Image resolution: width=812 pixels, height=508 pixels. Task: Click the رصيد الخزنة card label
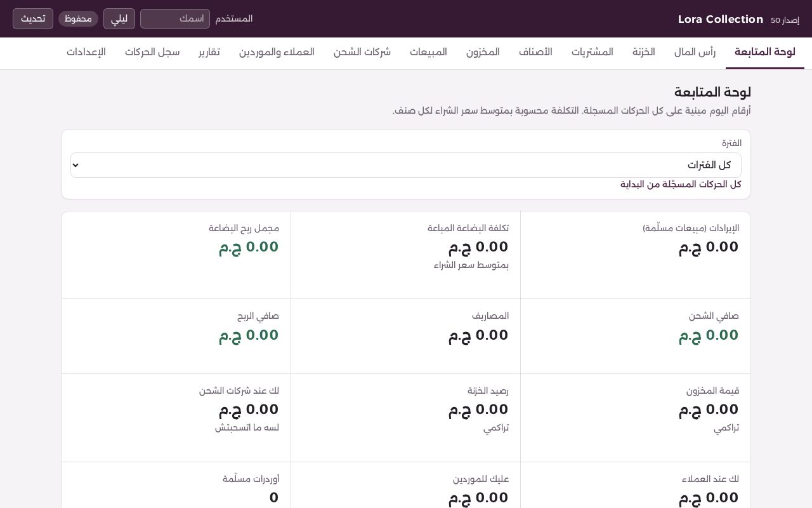488,391
